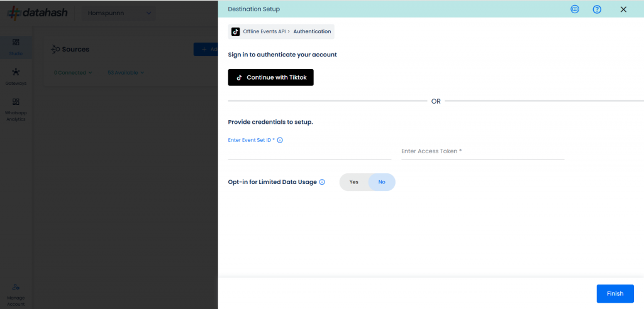Viewport: 644px width, 309px height.
Task: Expand the 53 Available filter
Action: [x=126, y=73]
